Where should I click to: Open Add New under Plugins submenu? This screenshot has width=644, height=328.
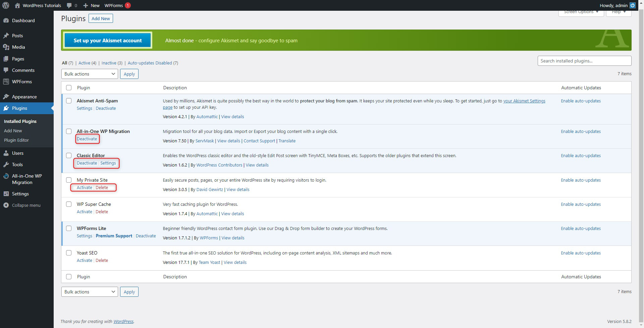(13, 131)
